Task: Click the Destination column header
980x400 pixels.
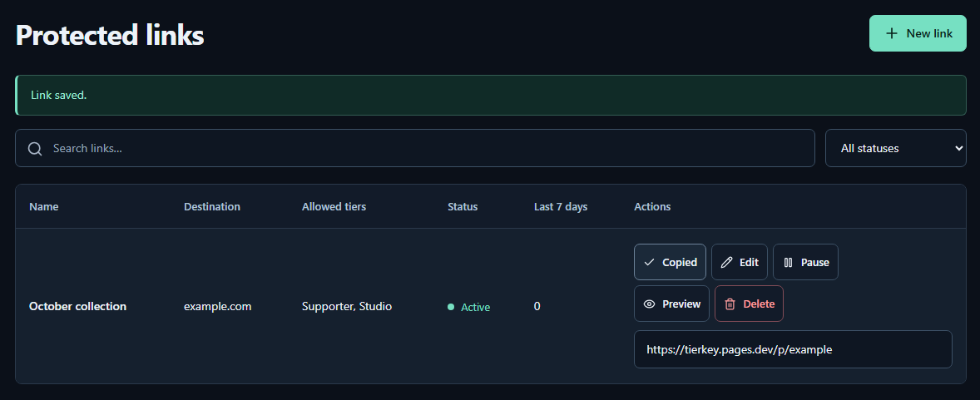Action: (212, 206)
